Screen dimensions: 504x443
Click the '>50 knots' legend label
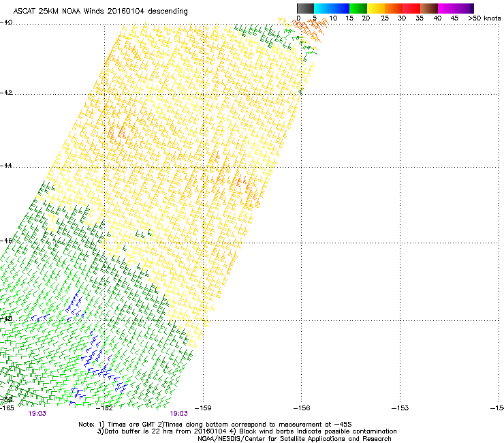pos(484,18)
